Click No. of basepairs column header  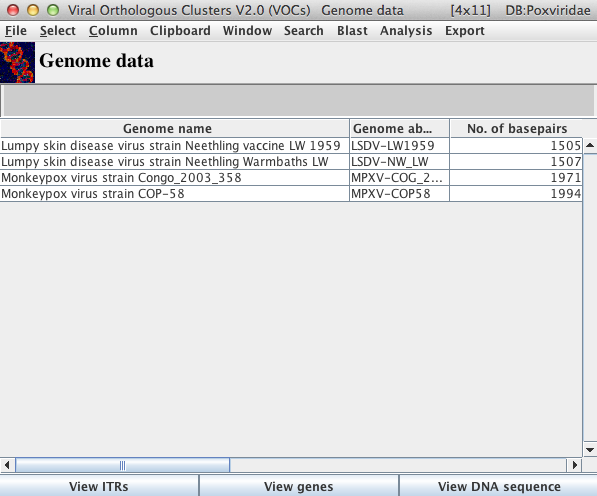517,128
